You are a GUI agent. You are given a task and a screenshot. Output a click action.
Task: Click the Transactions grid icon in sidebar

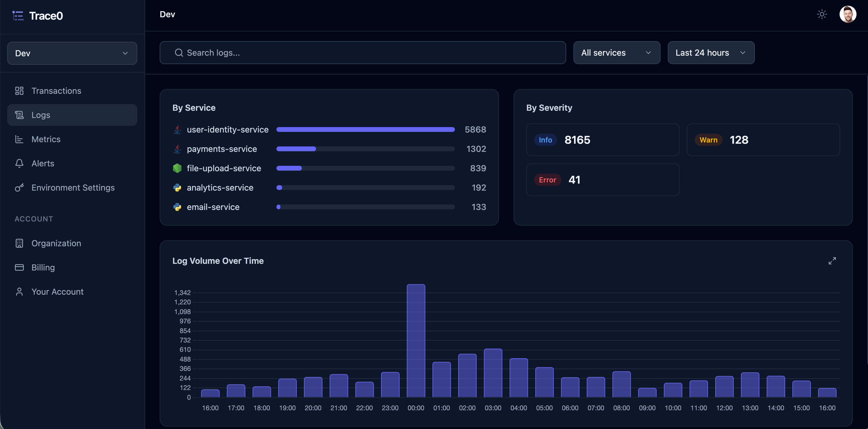(19, 91)
